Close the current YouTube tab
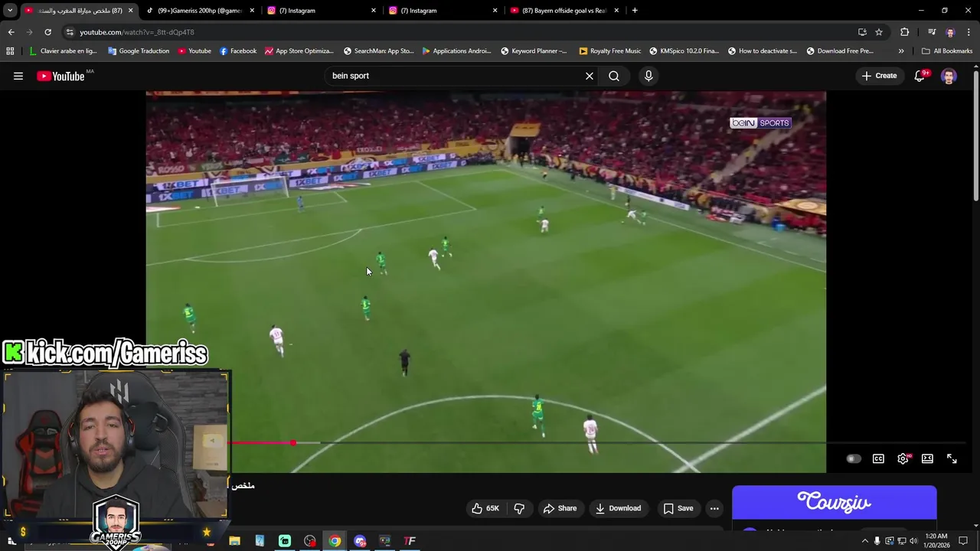Image resolution: width=980 pixels, height=551 pixels. point(130,11)
